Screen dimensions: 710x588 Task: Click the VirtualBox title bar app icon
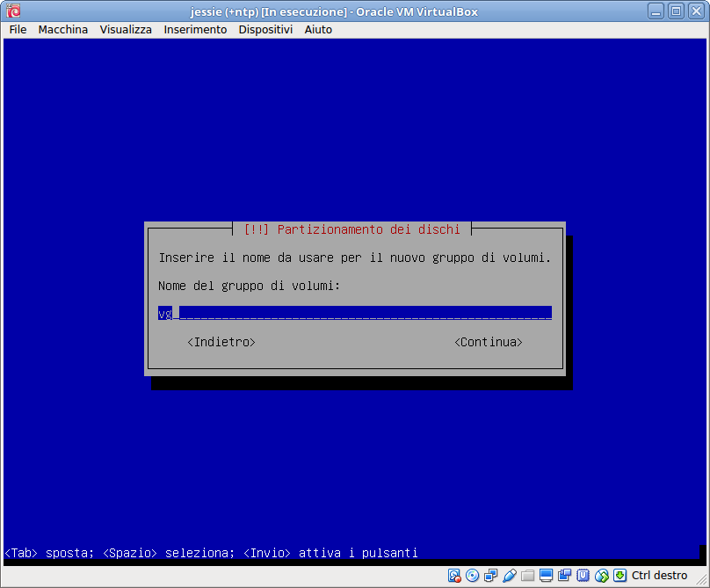[13, 11]
